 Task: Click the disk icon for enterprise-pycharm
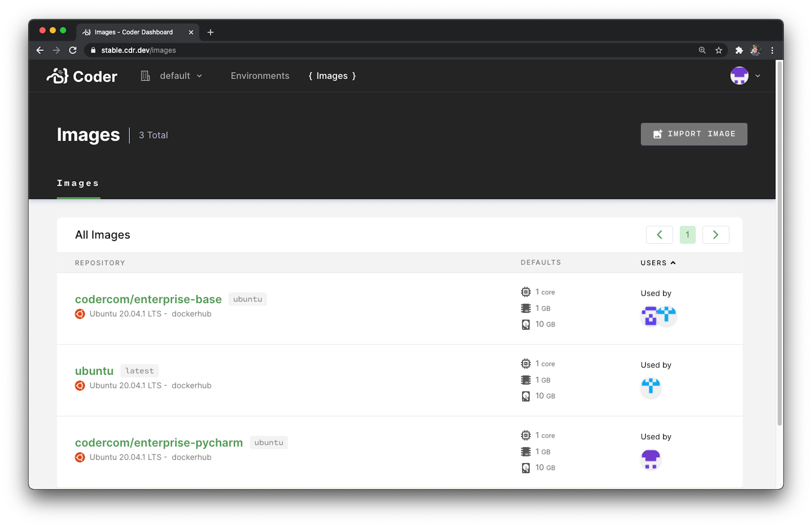[x=525, y=468]
